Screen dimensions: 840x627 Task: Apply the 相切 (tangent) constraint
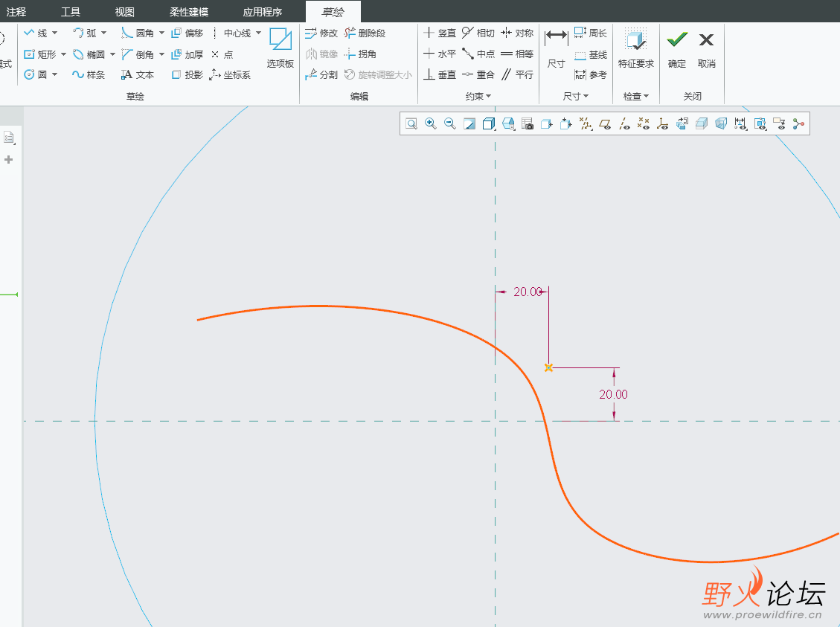click(478, 33)
